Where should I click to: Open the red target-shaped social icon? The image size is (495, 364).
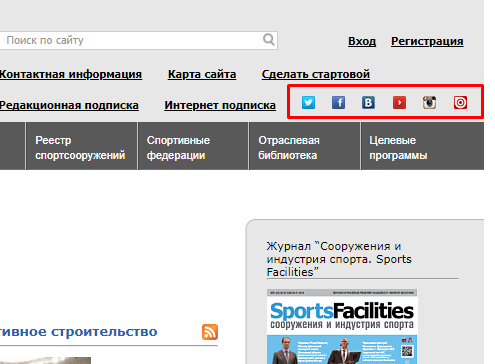[460, 102]
